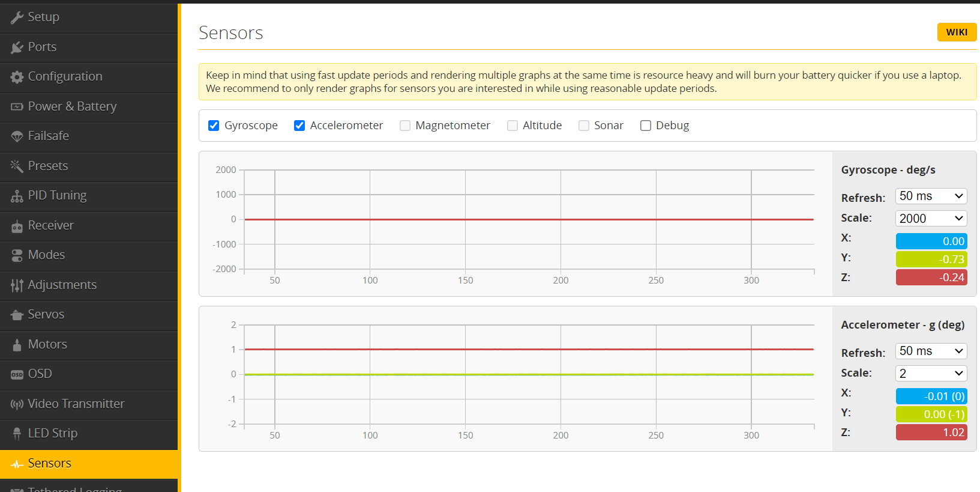Enable the Debug checkbox
The image size is (980, 492).
[646, 126]
